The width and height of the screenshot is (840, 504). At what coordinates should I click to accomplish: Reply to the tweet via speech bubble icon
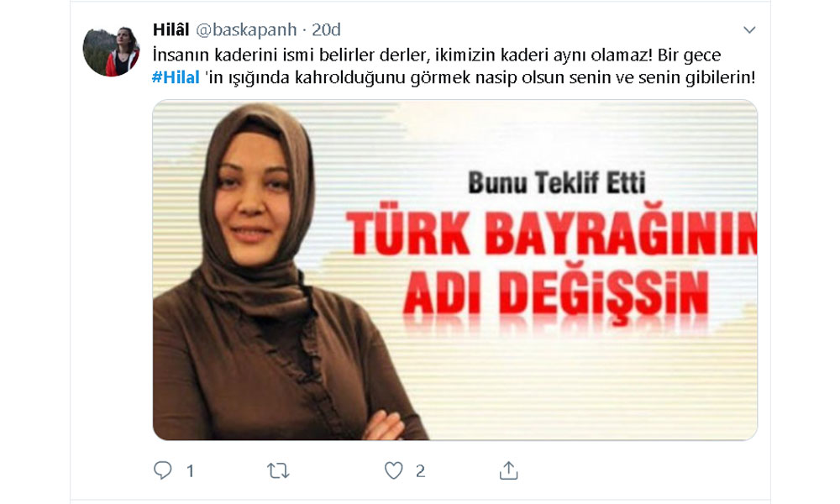[162, 470]
